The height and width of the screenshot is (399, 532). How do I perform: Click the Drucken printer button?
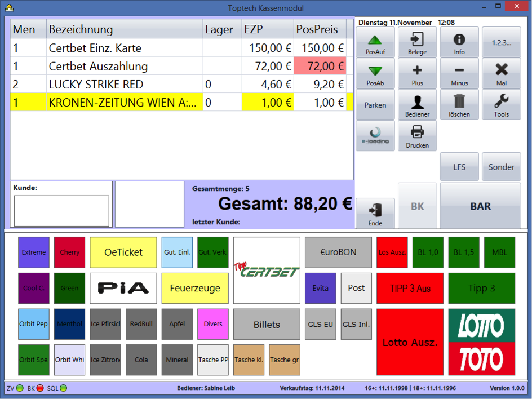(418, 136)
